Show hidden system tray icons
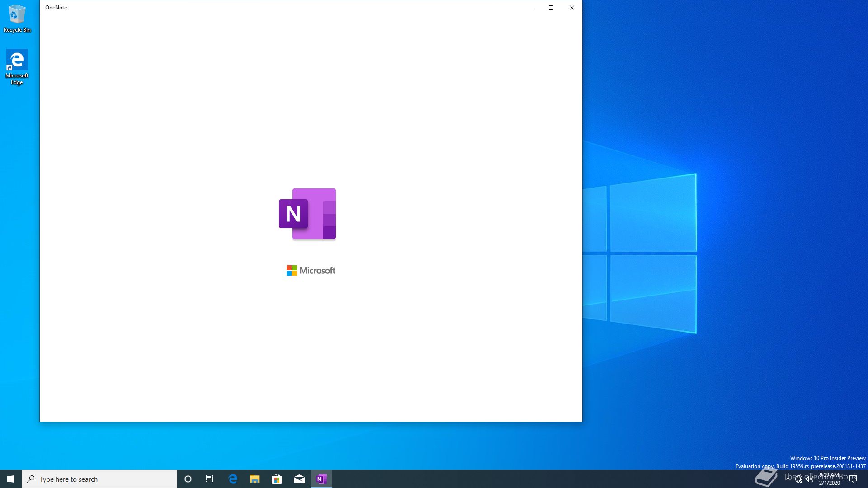 (788, 479)
